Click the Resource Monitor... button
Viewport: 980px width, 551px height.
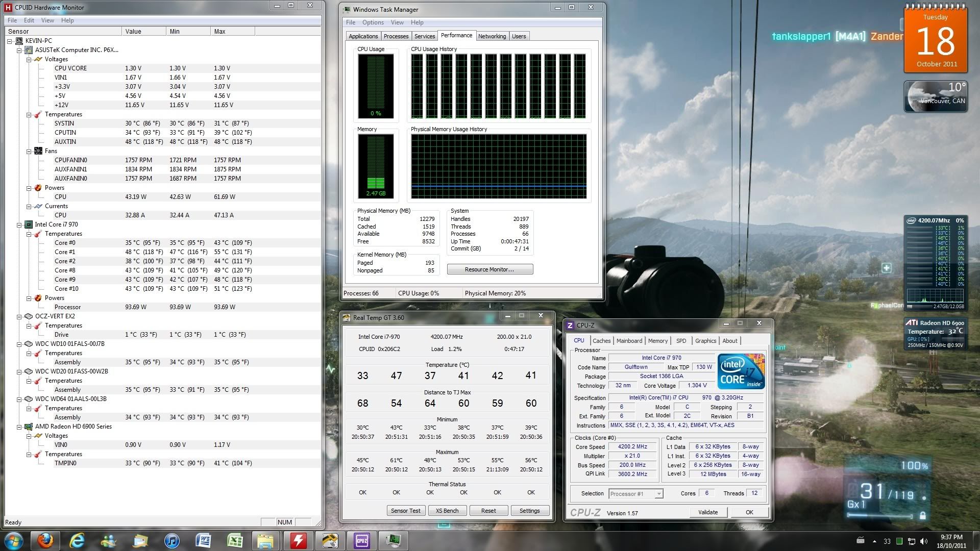tap(489, 269)
